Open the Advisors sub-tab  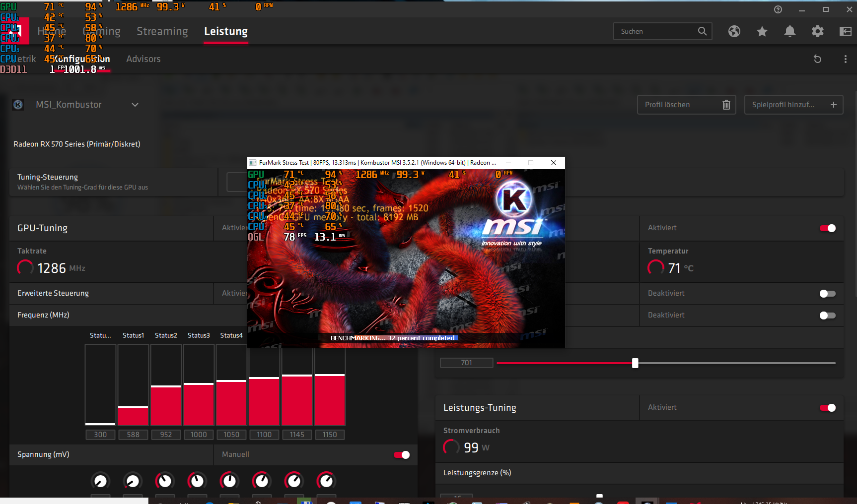(x=143, y=59)
